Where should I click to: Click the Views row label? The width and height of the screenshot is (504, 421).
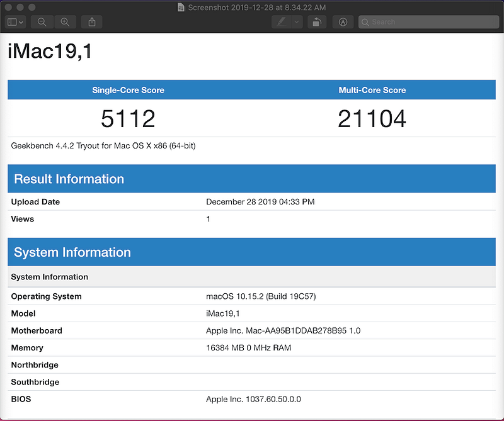coord(23,219)
